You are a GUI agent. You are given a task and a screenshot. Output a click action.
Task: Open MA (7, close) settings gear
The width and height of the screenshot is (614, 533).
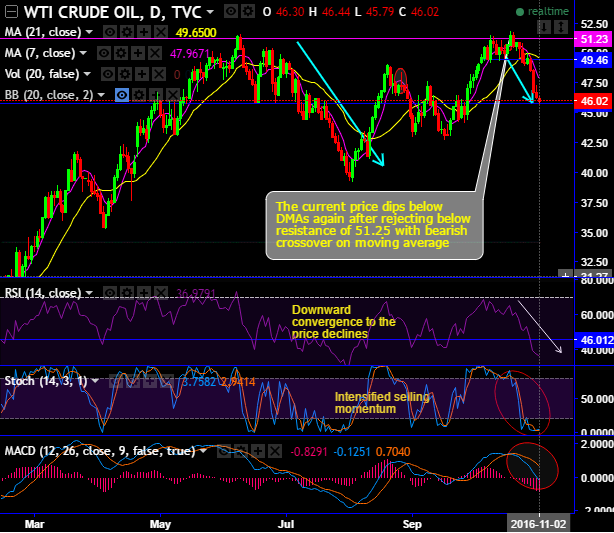pyautogui.click(x=121, y=53)
